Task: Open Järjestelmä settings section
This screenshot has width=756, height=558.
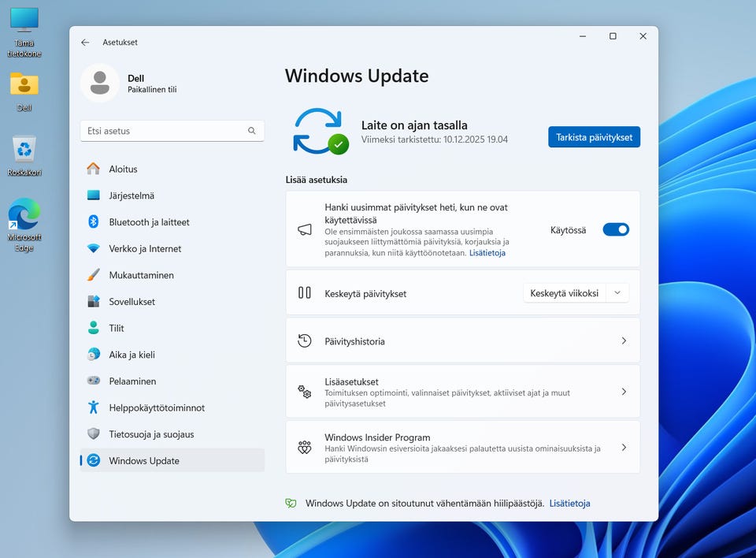Action: pos(172,195)
